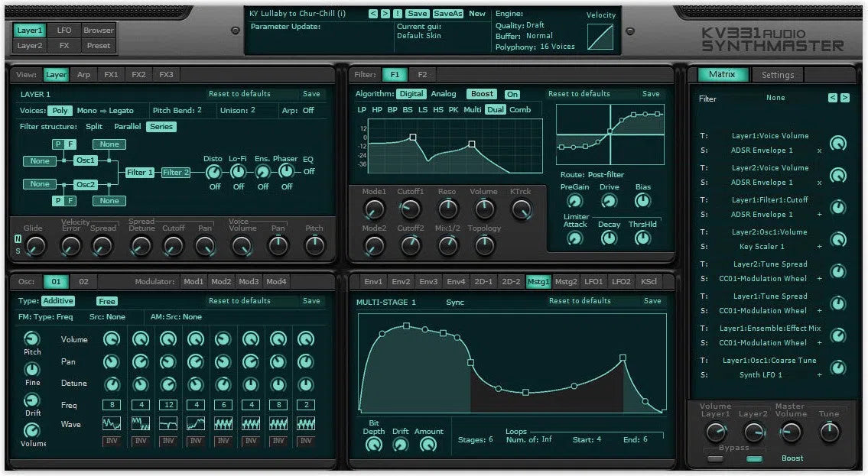
Task: Click the Cutoff1 knob in the filter panel
Action: tap(410, 208)
